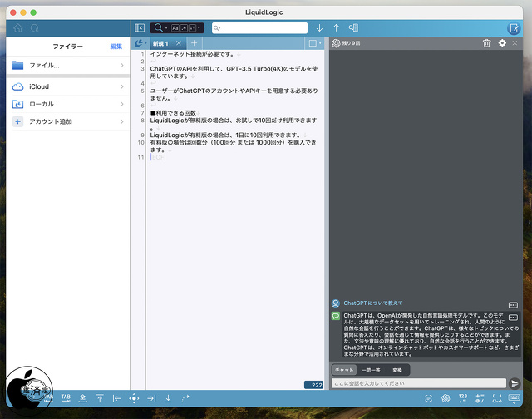Open the text scan icon
Viewport: 532px width, 419px height.
(429, 398)
